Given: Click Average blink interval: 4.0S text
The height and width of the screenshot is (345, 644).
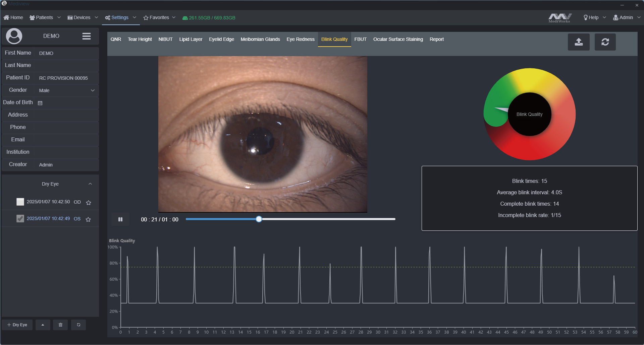Looking at the screenshot, I should point(530,192).
